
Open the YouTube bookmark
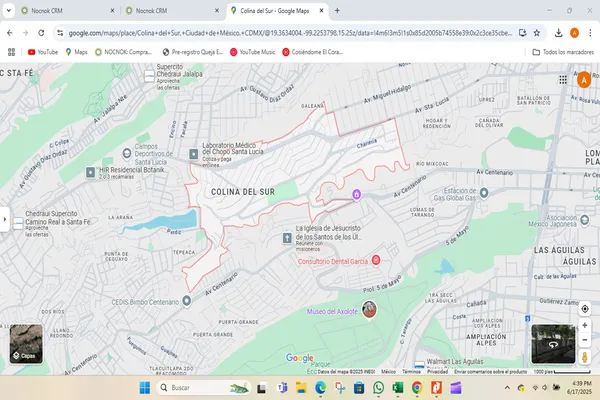(x=43, y=52)
